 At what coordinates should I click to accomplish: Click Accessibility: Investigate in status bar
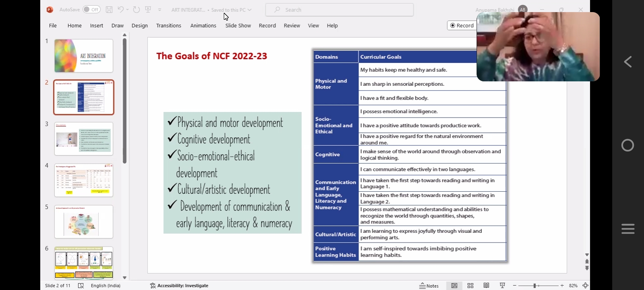(x=179, y=286)
